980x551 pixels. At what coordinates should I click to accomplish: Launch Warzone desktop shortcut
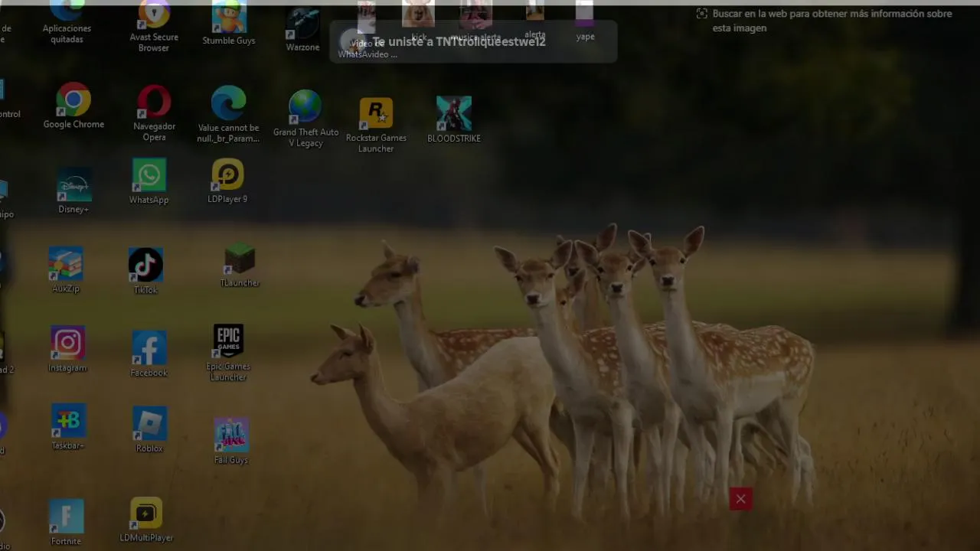(302, 30)
